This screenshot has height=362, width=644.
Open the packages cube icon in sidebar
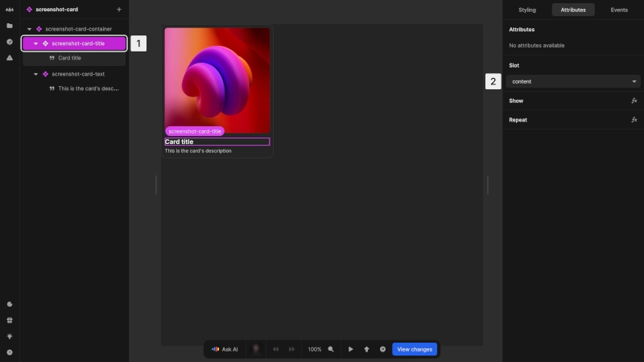point(10,42)
